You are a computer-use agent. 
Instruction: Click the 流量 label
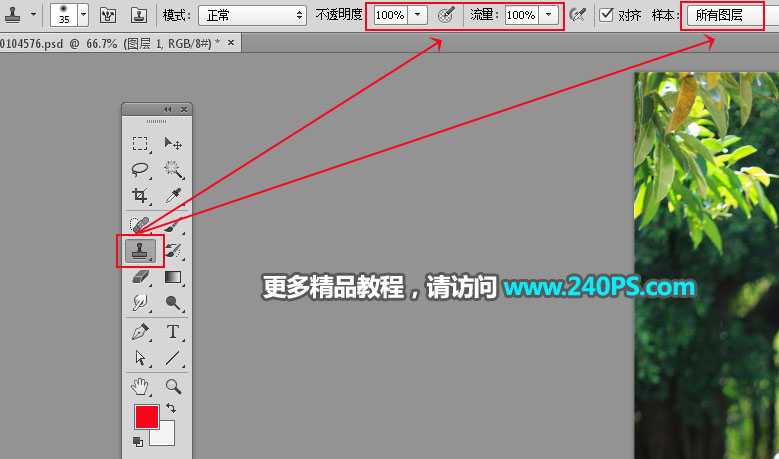point(484,15)
